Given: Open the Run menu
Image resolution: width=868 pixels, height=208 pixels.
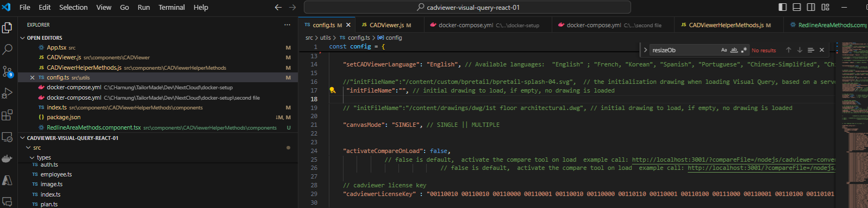Looking at the screenshot, I should [143, 7].
